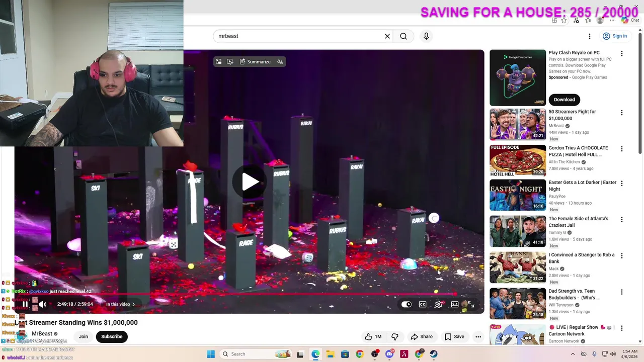Open '50 Streamers Fight for $1,000,000' thumbnail
This screenshot has width=644, height=362.
point(518,124)
